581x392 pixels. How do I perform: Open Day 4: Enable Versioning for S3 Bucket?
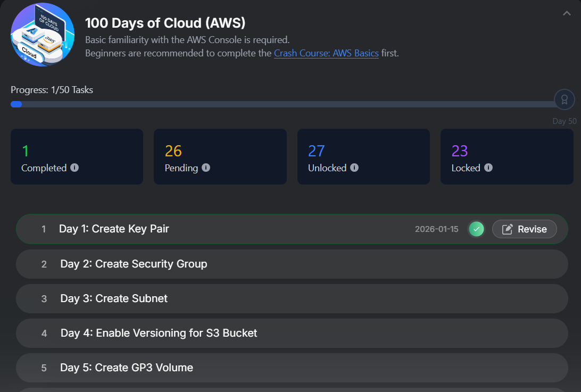[x=159, y=333]
